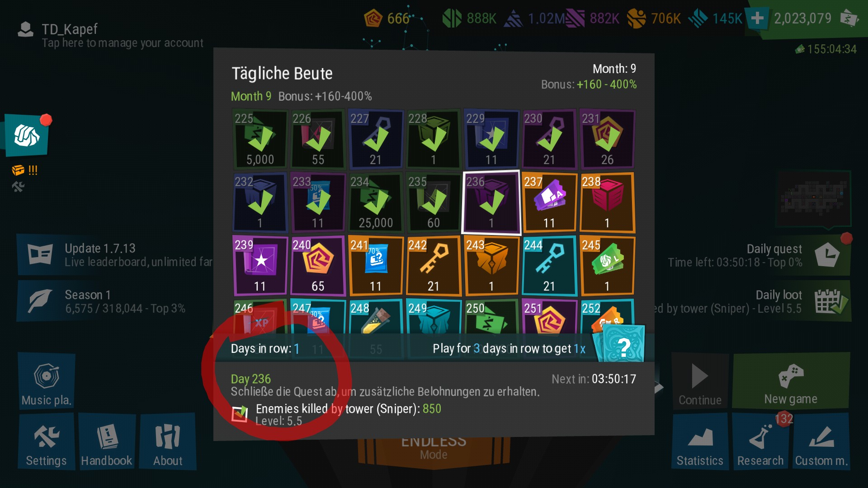Image resolution: width=868 pixels, height=488 pixels.
Task: Select day 237 ticket reward tile
Action: [549, 202]
